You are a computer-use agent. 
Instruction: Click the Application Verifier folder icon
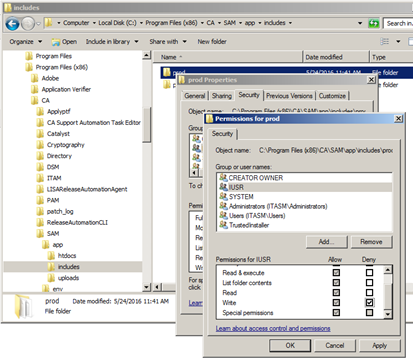35,89
